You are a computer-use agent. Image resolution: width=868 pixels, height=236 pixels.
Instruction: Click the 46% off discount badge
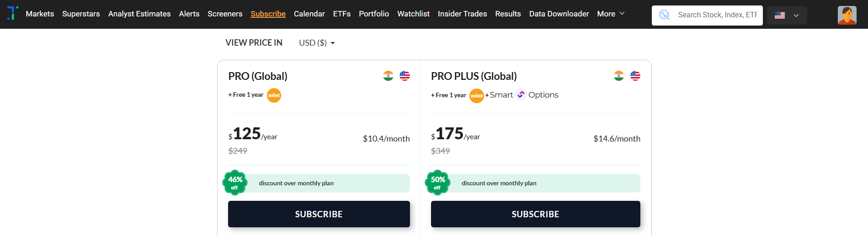(235, 183)
